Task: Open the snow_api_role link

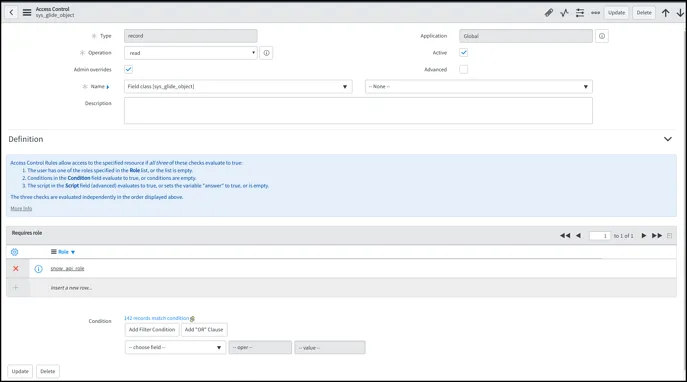Action: coord(67,269)
